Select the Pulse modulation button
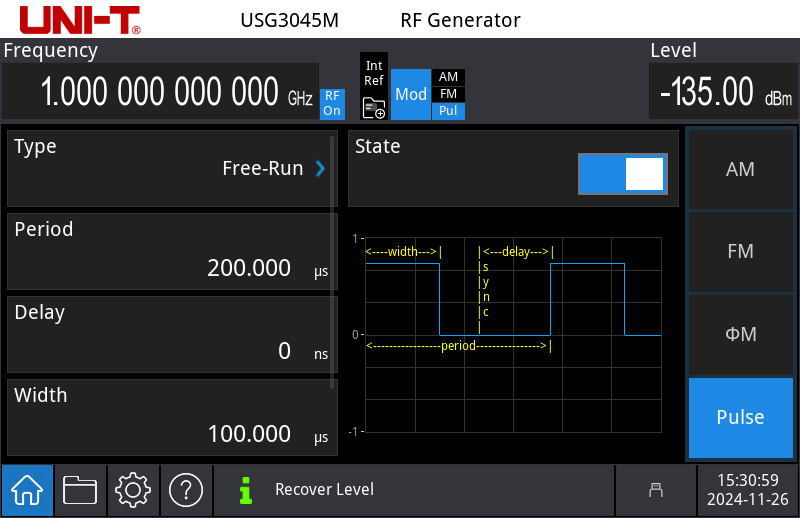Screen dimensions: 800x518 pos(740,418)
